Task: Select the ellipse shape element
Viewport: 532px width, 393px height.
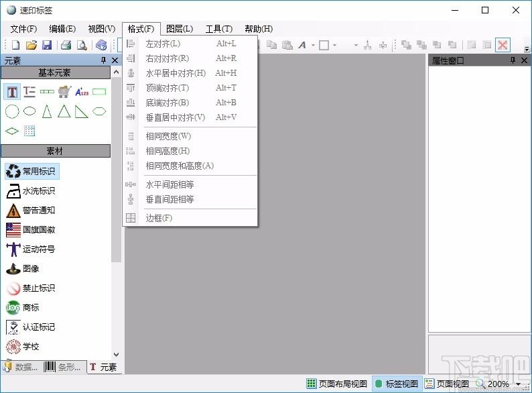Action: tap(29, 111)
